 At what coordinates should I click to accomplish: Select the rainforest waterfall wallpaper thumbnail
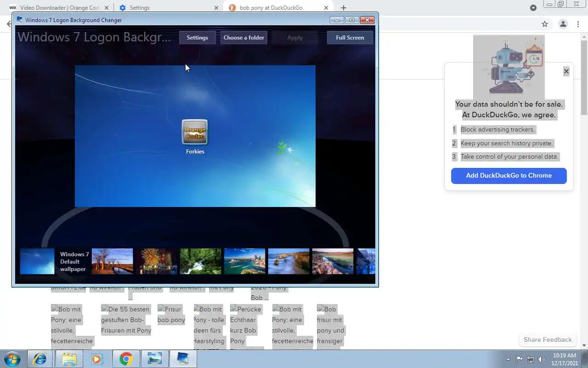pos(200,261)
